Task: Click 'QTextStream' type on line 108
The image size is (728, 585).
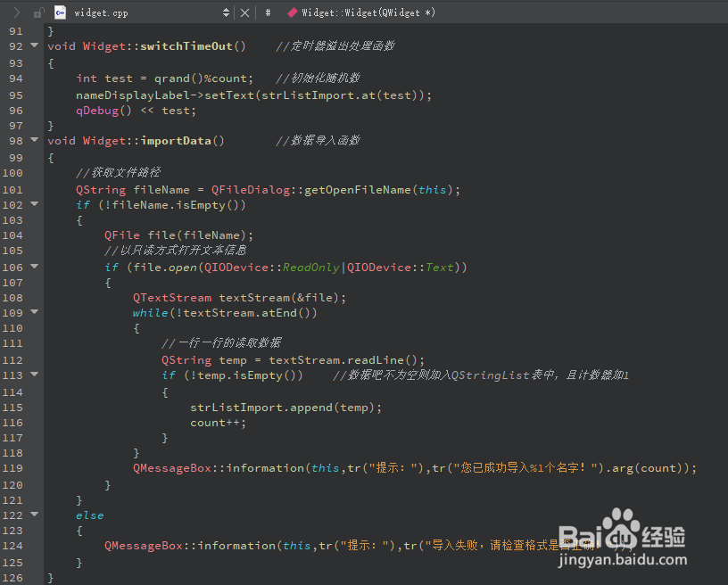Action: tap(172, 298)
